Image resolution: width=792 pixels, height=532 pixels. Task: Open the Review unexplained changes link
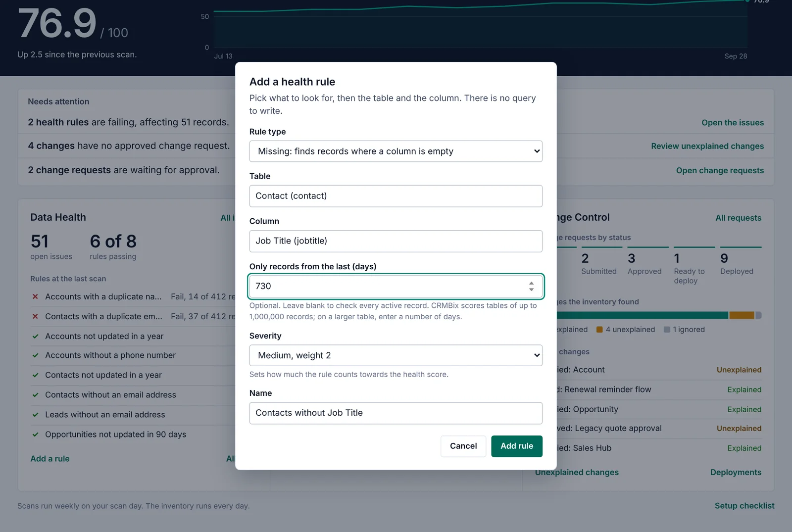tap(707, 146)
